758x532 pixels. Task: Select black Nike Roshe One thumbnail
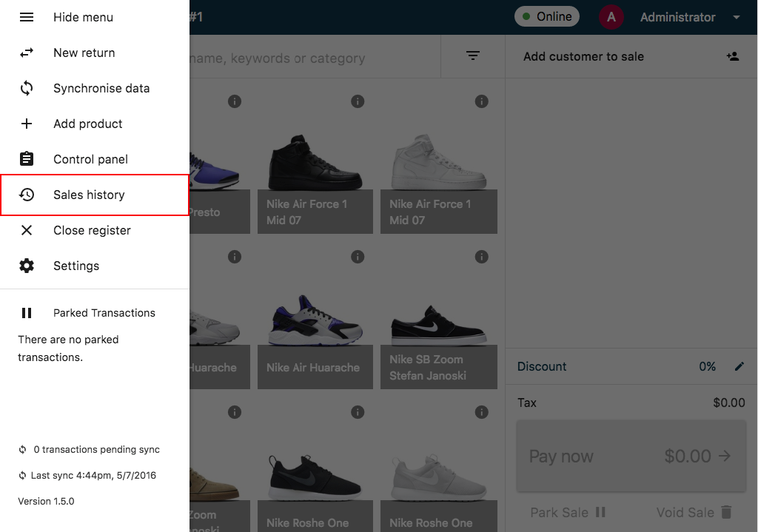point(315,477)
